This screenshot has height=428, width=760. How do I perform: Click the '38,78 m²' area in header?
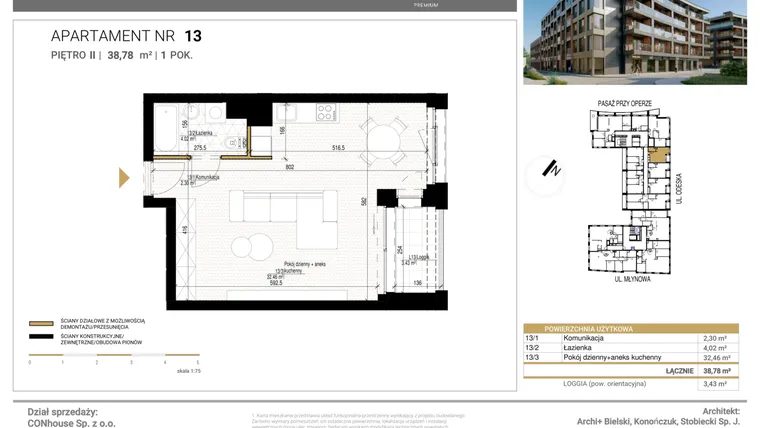point(130,55)
